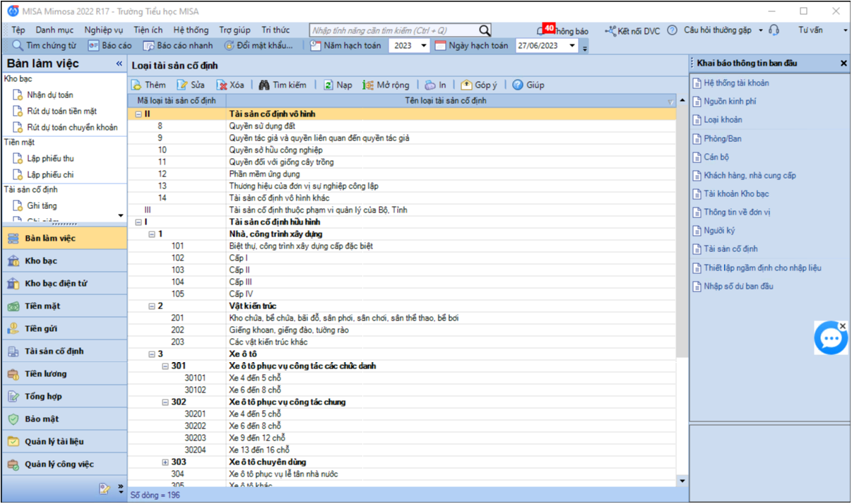Select row 12 Phần mềm ứng dụng

click(x=401, y=174)
